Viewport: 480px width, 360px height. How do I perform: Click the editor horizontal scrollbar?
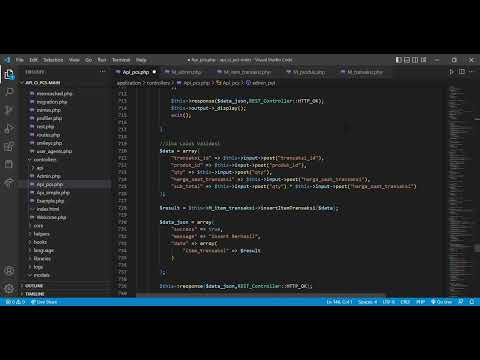tap(260, 295)
